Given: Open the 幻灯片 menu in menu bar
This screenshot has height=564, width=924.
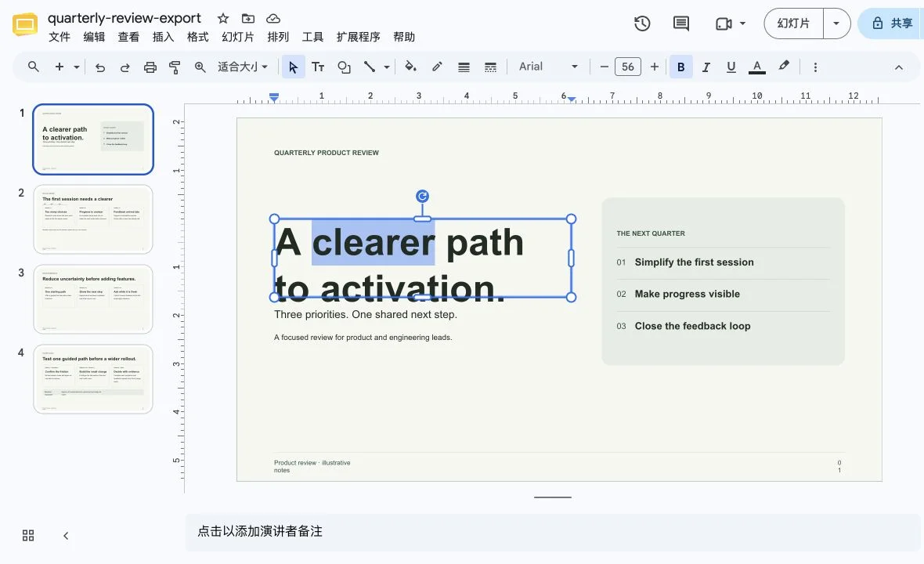Looking at the screenshot, I should coord(238,37).
